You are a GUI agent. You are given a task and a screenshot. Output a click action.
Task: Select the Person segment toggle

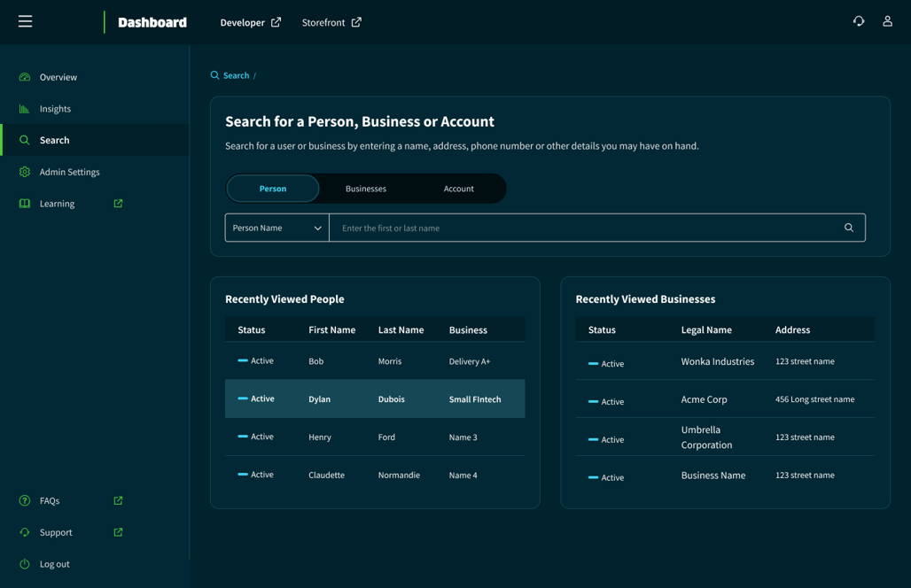[273, 189]
